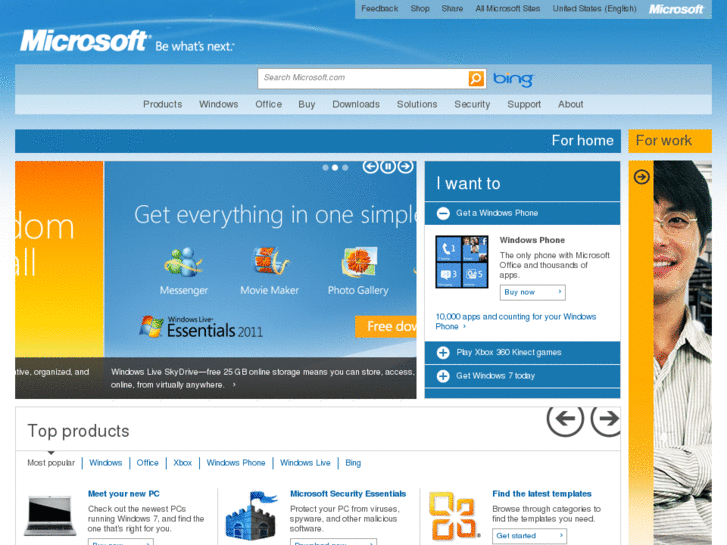Click the Get started button
Viewport: 727px width, 545px height.
[529, 536]
